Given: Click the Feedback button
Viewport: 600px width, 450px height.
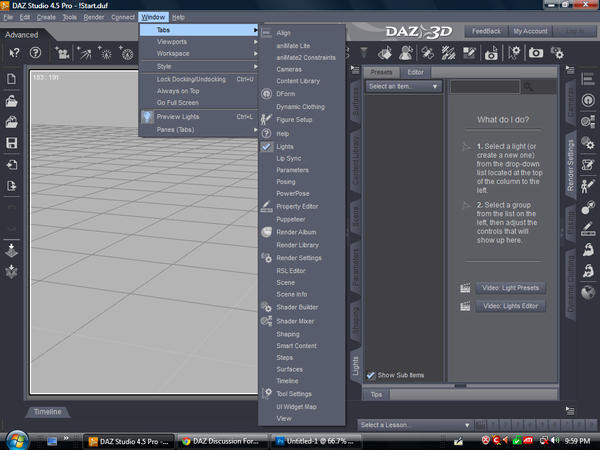Looking at the screenshot, I should click(x=486, y=31).
